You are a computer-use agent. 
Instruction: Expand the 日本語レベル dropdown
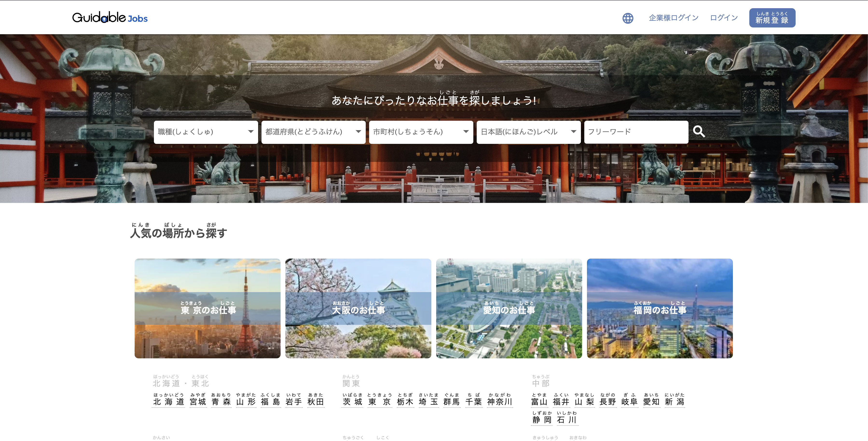tap(528, 132)
